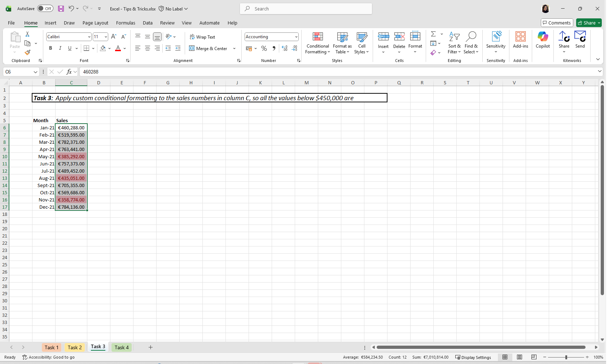Viewport: 609px width, 364px height.
Task: Click the zoom slider handle
Action: pyautogui.click(x=566, y=357)
